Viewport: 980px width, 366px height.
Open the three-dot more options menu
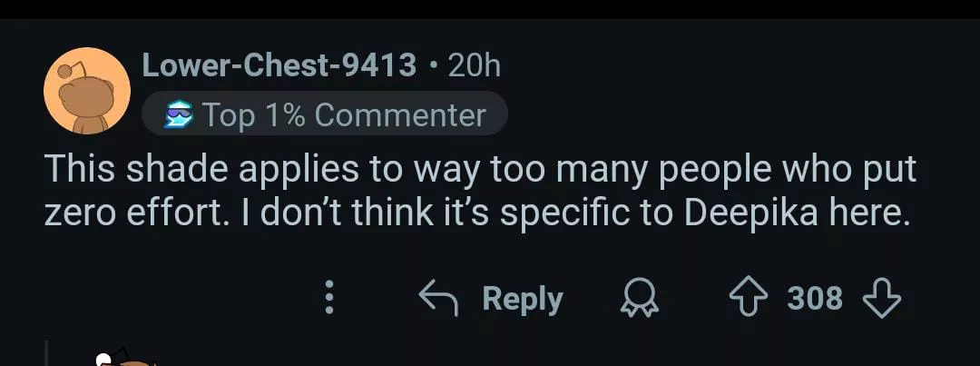[329, 298]
